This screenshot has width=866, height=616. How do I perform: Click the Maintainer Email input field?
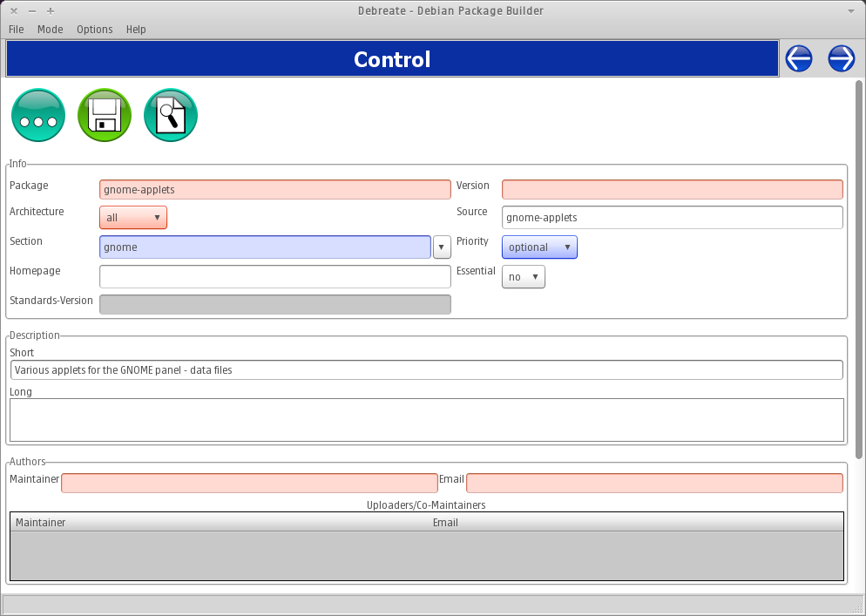point(654,483)
